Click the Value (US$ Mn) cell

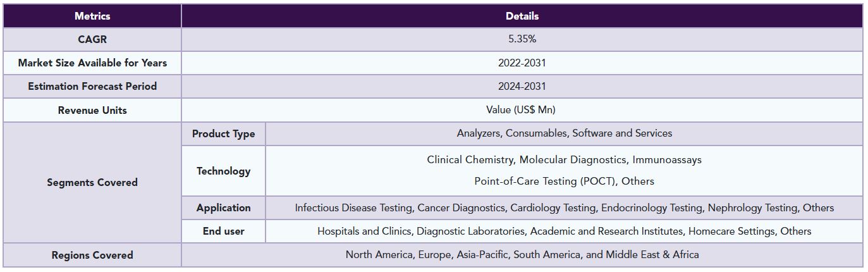pyautogui.click(x=522, y=110)
